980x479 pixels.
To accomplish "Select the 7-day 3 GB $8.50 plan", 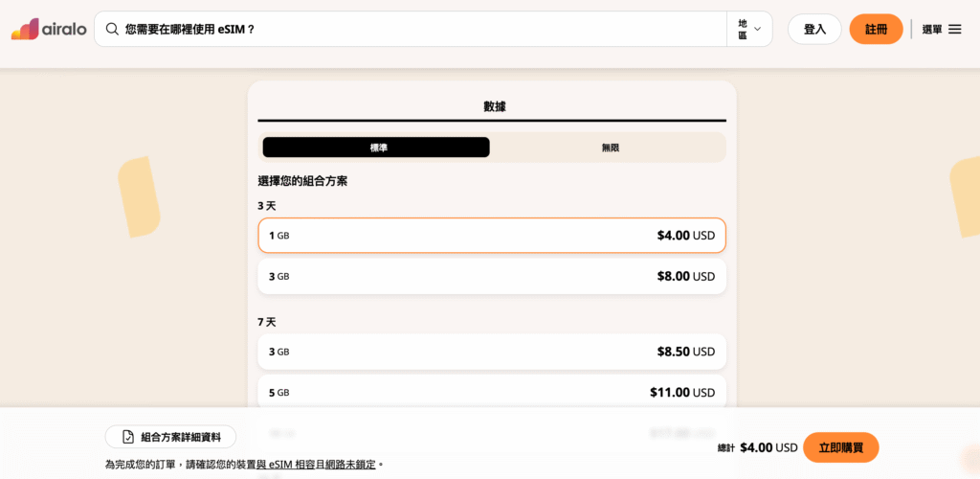I will click(492, 352).
